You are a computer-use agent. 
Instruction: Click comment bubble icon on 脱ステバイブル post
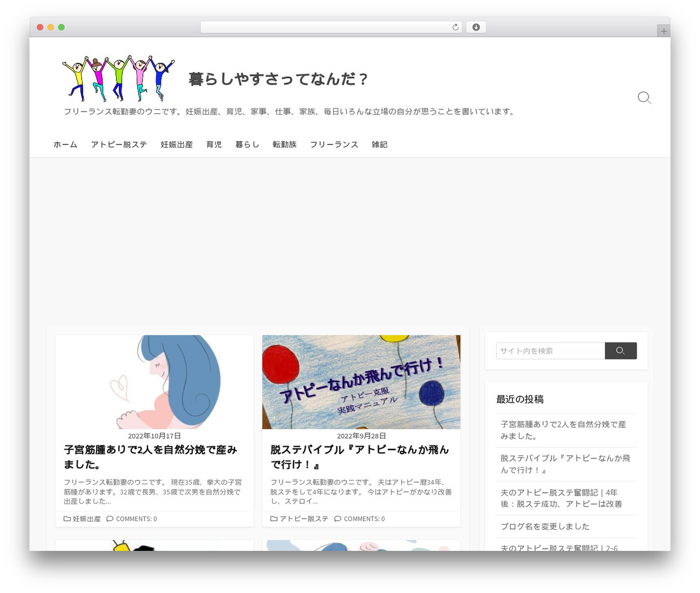pos(337,519)
